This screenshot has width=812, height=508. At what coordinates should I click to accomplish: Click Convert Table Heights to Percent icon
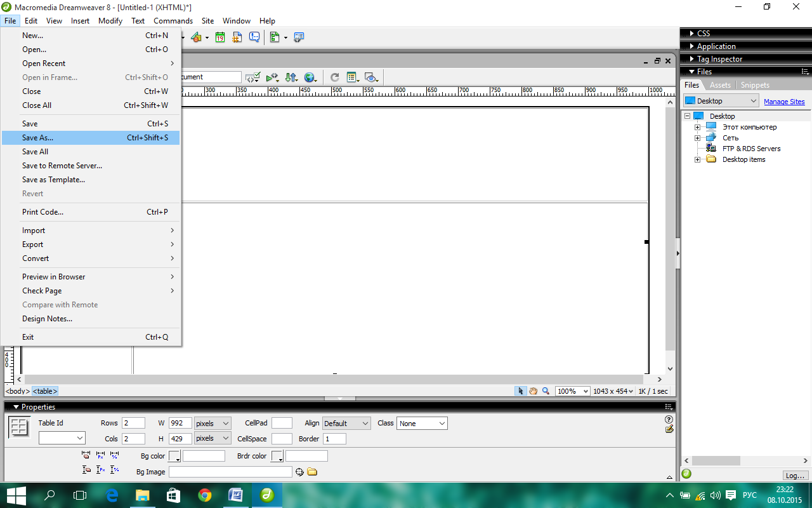pos(114,470)
